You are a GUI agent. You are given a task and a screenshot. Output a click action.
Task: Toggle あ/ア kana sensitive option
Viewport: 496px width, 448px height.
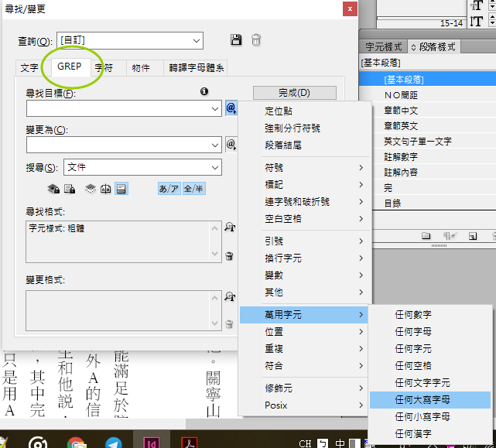[x=169, y=188]
